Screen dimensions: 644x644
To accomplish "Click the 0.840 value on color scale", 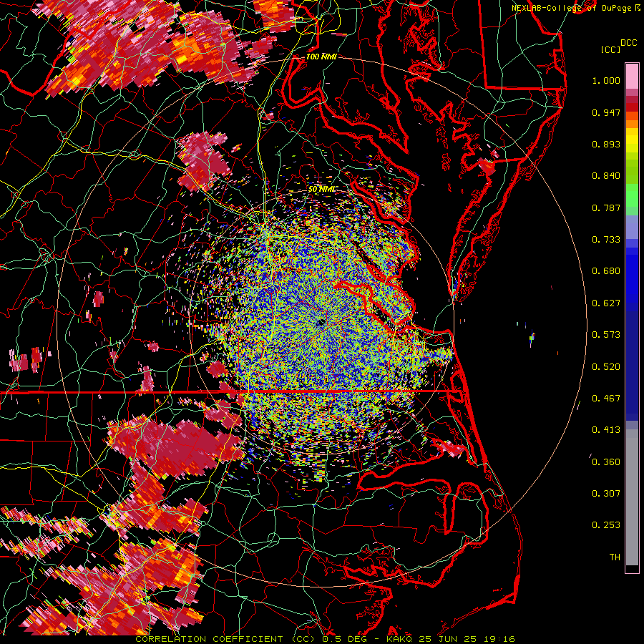I will pyautogui.click(x=606, y=176).
